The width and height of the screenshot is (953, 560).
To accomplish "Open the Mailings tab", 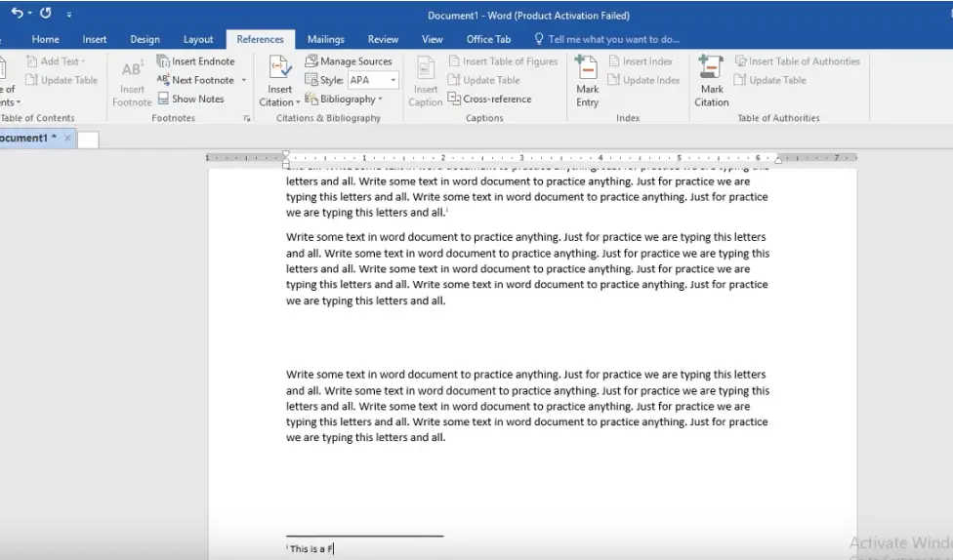I will tap(326, 39).
